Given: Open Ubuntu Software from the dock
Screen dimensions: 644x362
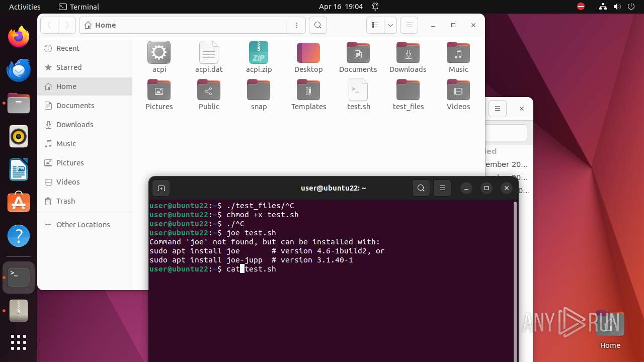Looking at the screenshot, I should tap(19, 203).
